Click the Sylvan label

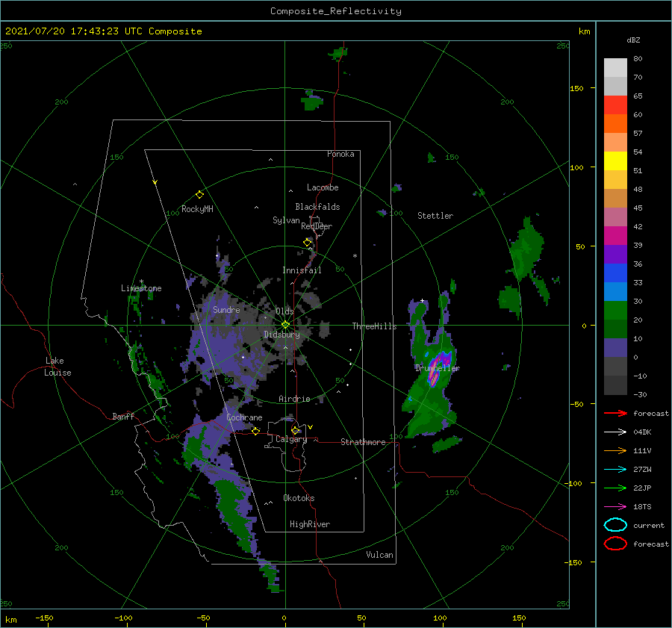[x=286, y=220]
